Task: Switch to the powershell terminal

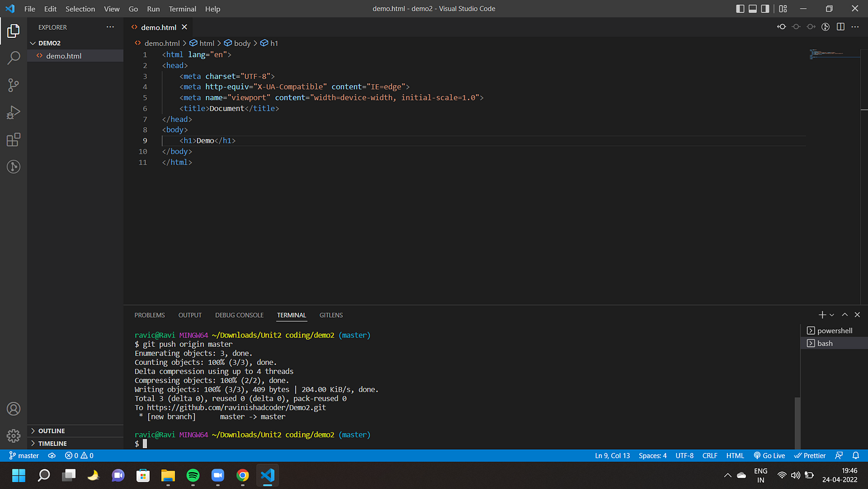Action: coord(835,331)
